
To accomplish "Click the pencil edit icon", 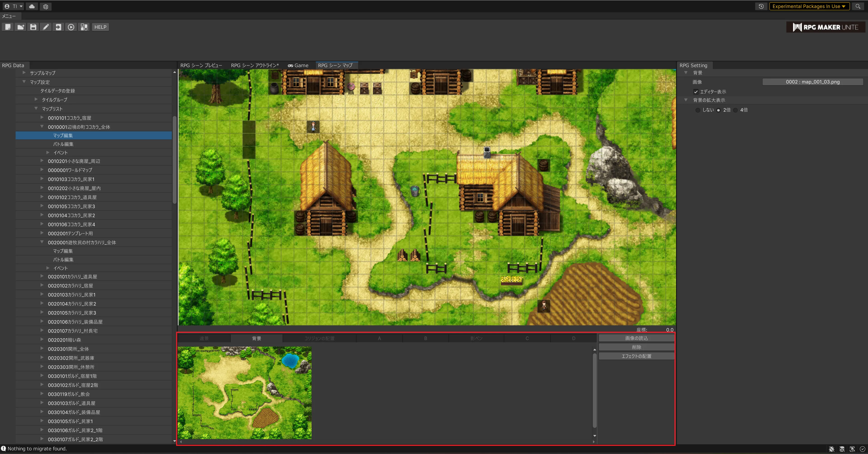I will pyautogui.click(x=46, y=27).
